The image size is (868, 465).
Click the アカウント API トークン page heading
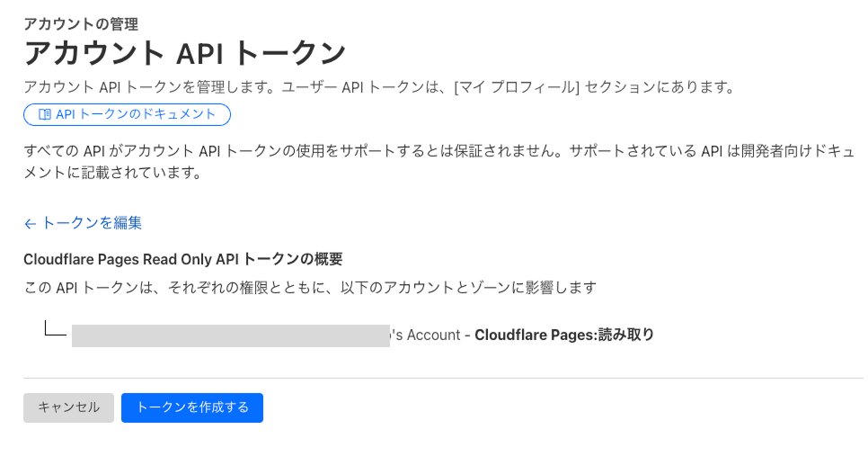tap(184, 53)
